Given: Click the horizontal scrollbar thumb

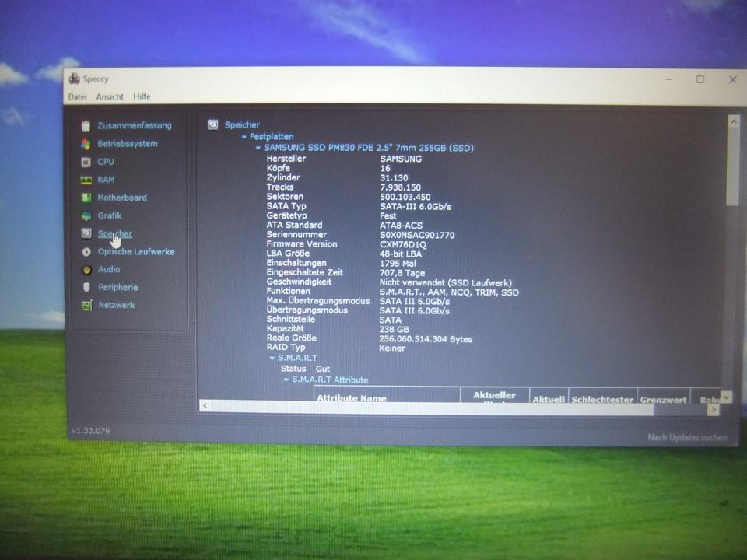Looking at the screenshot, I should point(432,407).
